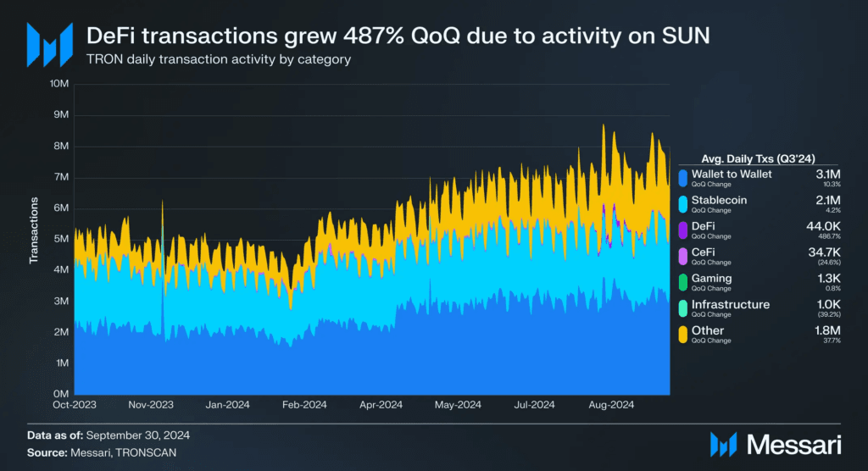
Task: Click the Apr-2024 x-axis label
Action: click(381, 405)
